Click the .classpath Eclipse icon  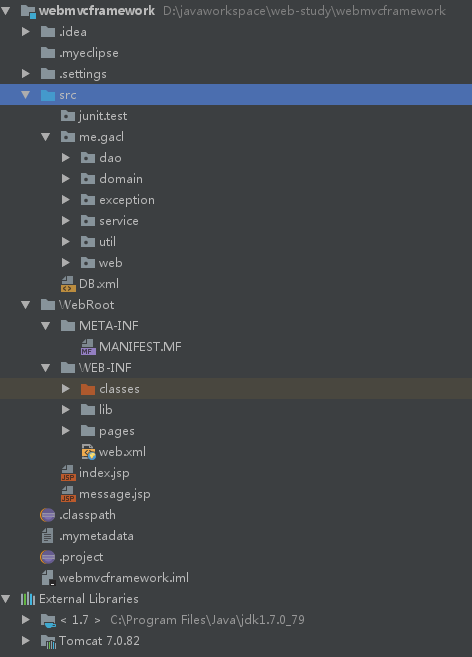tap(47, 515)
